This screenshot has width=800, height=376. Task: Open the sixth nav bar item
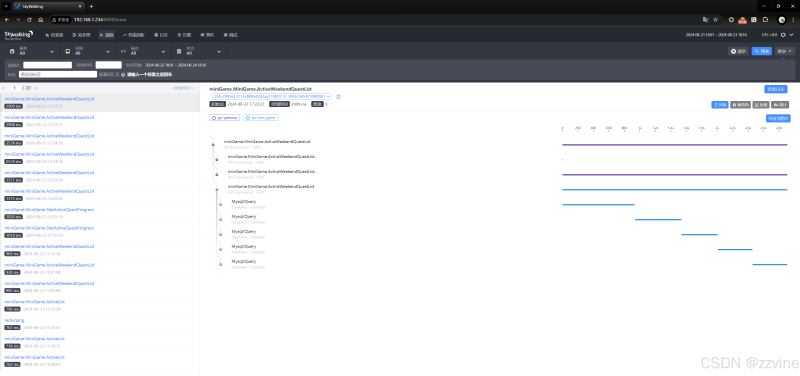184,35
